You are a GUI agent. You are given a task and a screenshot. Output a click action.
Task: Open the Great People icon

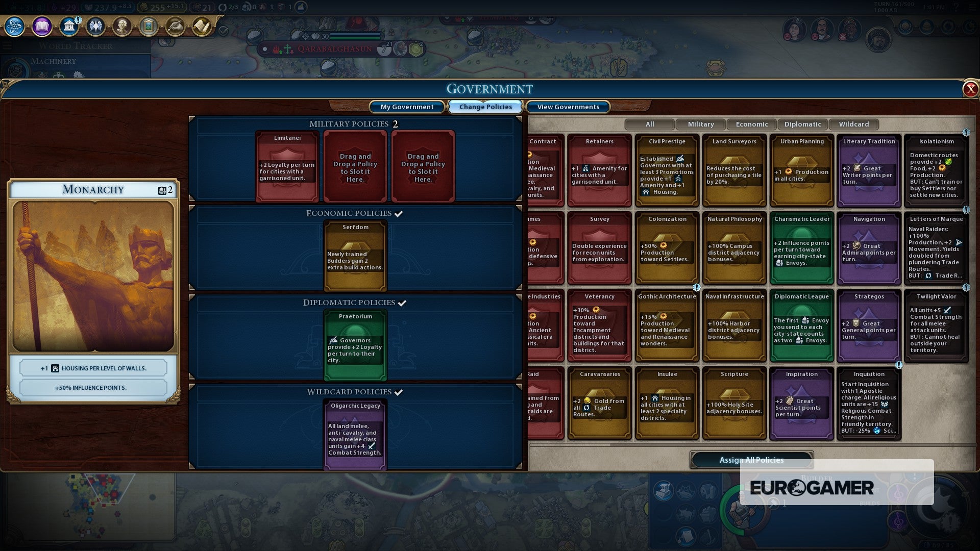(122, 26)
